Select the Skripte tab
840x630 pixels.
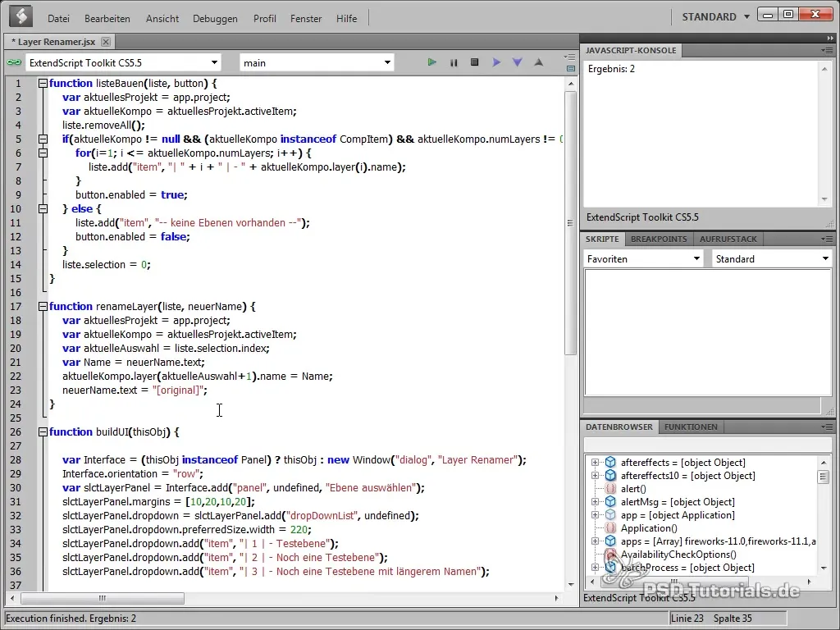click(602, 239)
